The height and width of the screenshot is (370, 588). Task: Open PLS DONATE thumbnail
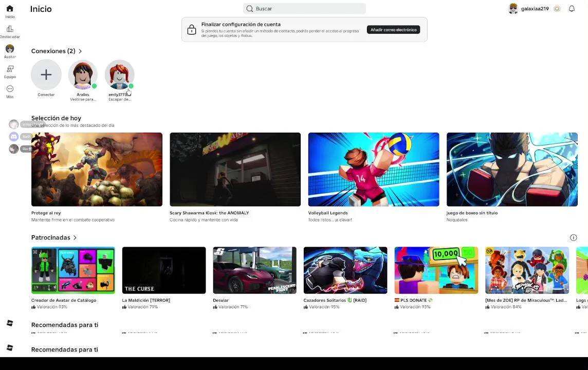point(436,270)
